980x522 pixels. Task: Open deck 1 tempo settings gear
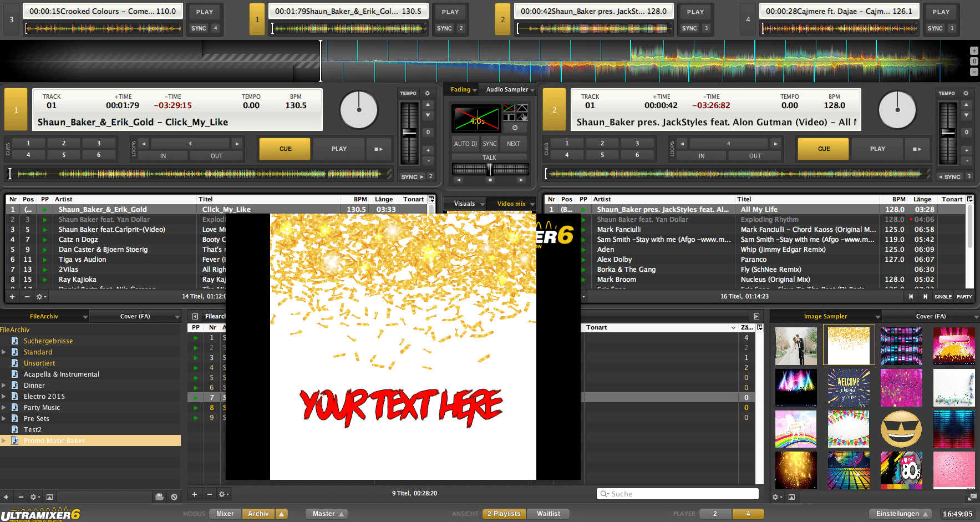427,93
